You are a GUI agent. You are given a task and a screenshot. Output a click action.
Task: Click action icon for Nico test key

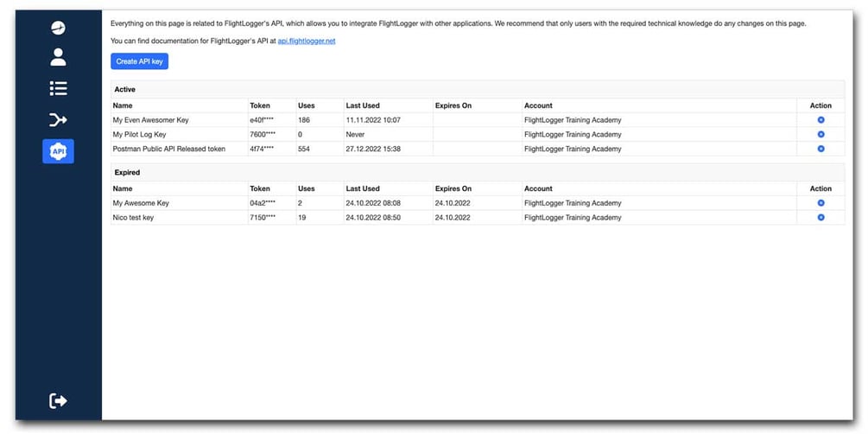click(x=821, y=217)
